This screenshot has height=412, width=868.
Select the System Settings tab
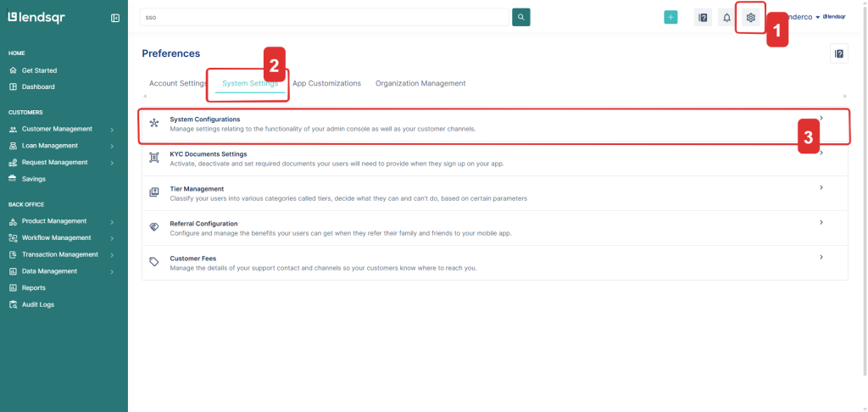pos(249,84)
